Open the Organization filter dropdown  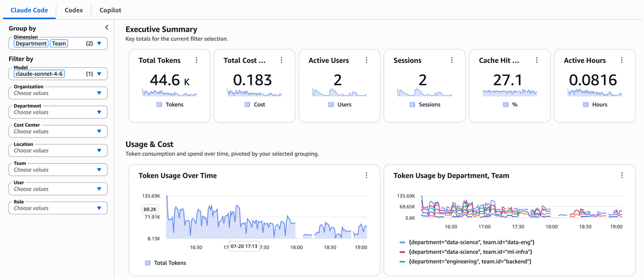(58, 93)
